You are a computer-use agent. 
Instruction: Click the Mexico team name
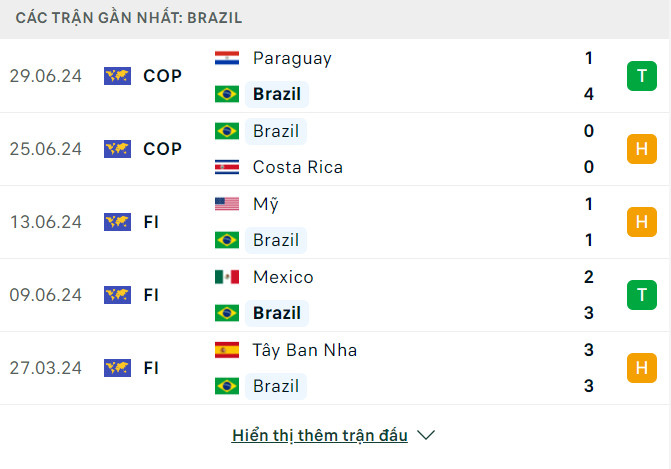click(283, 277)
